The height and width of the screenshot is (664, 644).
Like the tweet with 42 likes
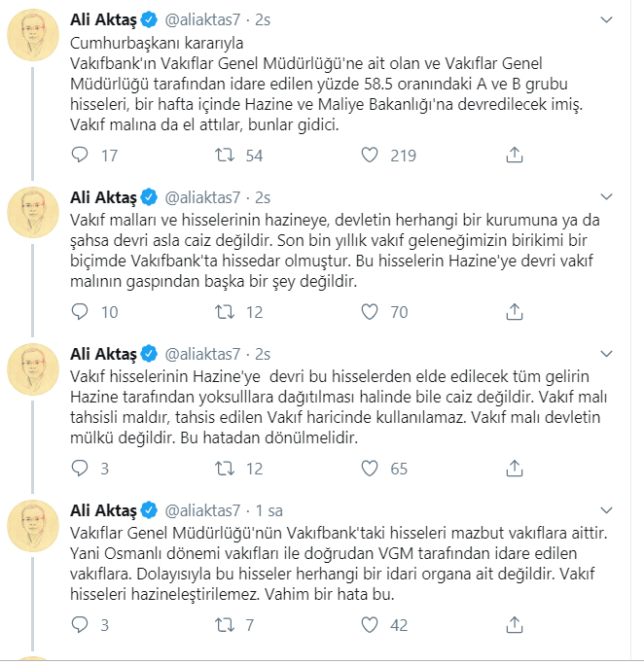370,625
